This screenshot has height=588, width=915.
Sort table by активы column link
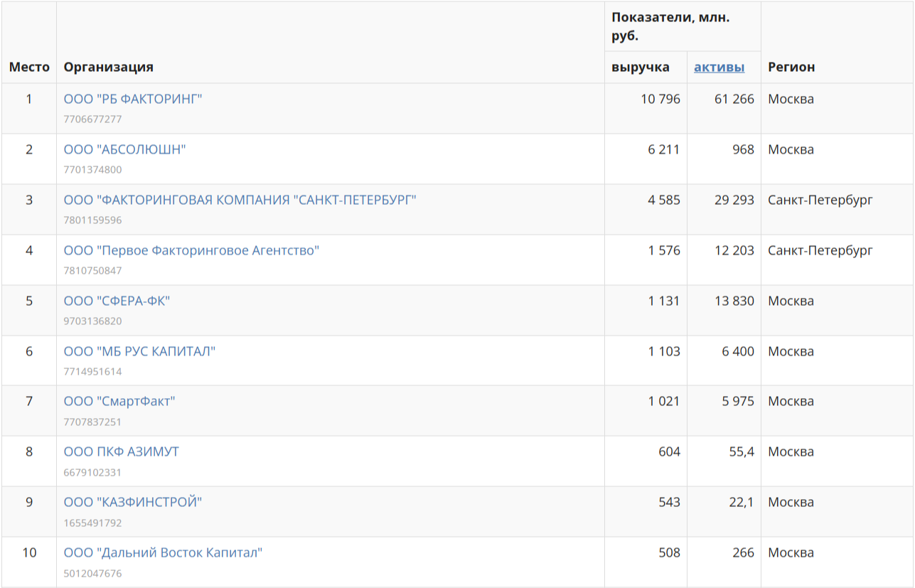[719, 67]
